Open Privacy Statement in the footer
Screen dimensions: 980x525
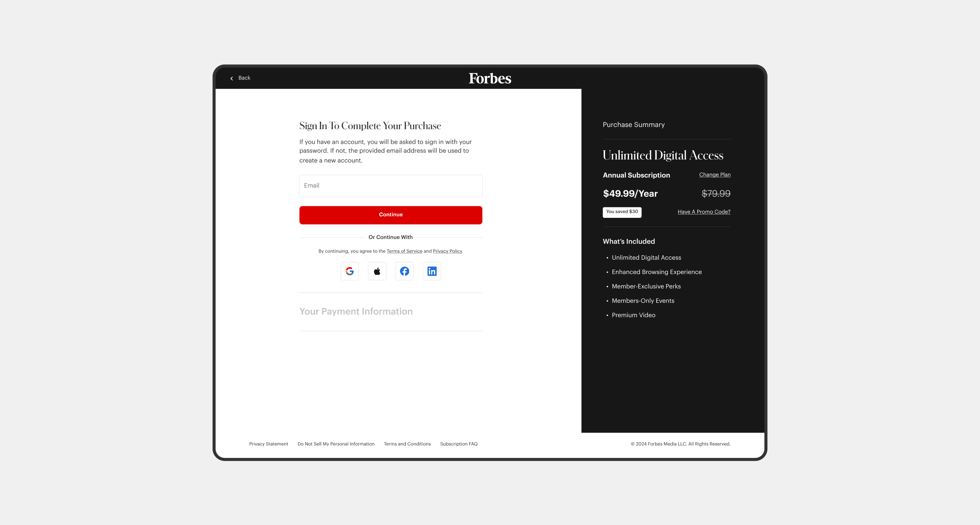click(x=269, y=444)
